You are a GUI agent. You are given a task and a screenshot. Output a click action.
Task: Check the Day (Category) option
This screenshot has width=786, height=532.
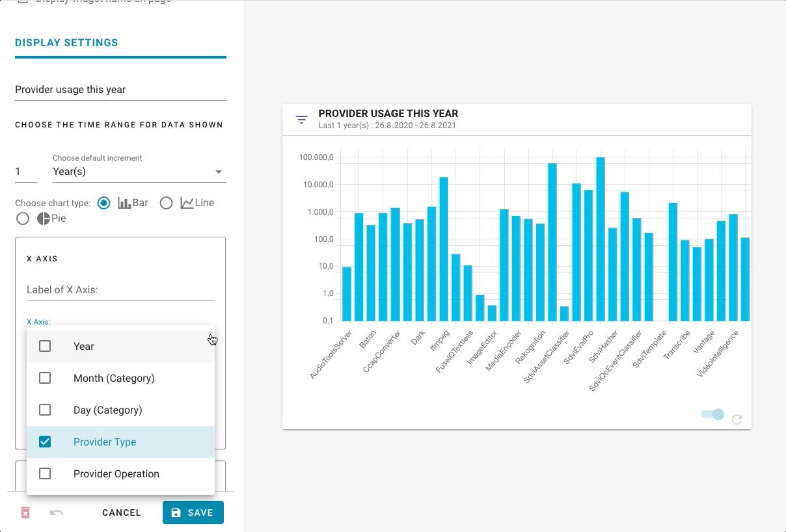coord(45,410)
